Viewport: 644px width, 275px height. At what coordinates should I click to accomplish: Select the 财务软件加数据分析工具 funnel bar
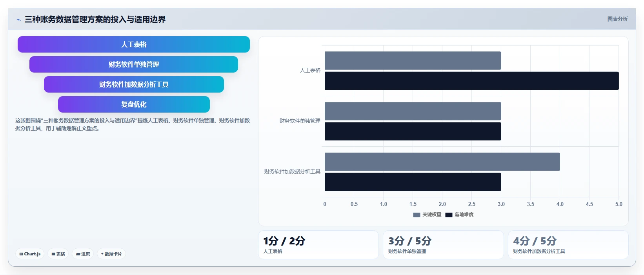pyautogui.click(x=134, y=84)
